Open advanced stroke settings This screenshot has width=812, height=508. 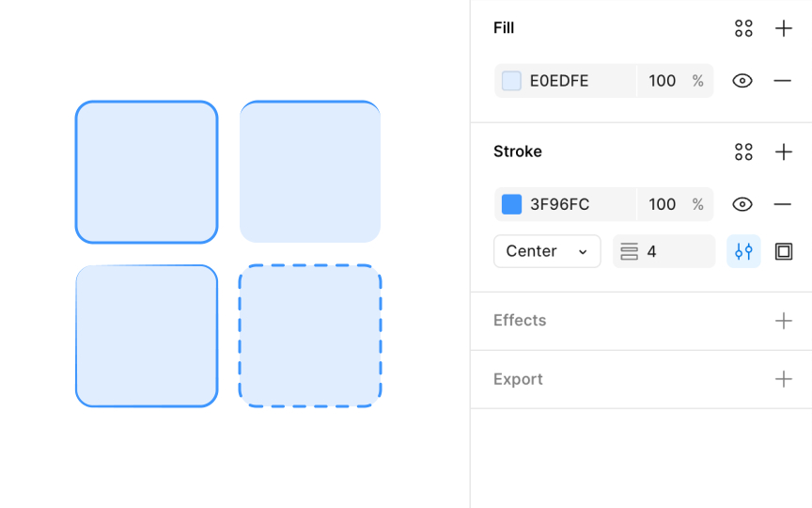click(x=743, y=251)
